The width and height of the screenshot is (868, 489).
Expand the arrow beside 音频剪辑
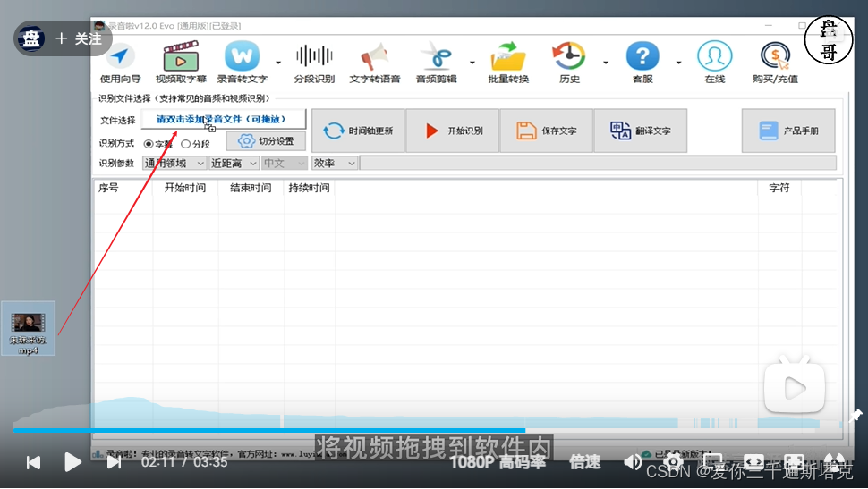pyautogui.click(x=472, y=63)
